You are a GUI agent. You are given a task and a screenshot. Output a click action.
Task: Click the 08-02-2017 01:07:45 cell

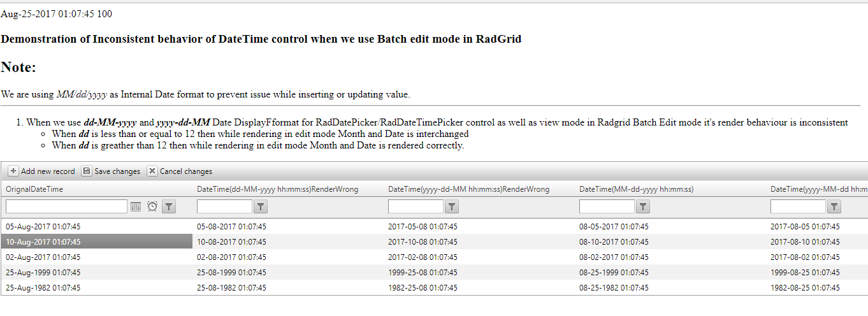coord(614,257)
